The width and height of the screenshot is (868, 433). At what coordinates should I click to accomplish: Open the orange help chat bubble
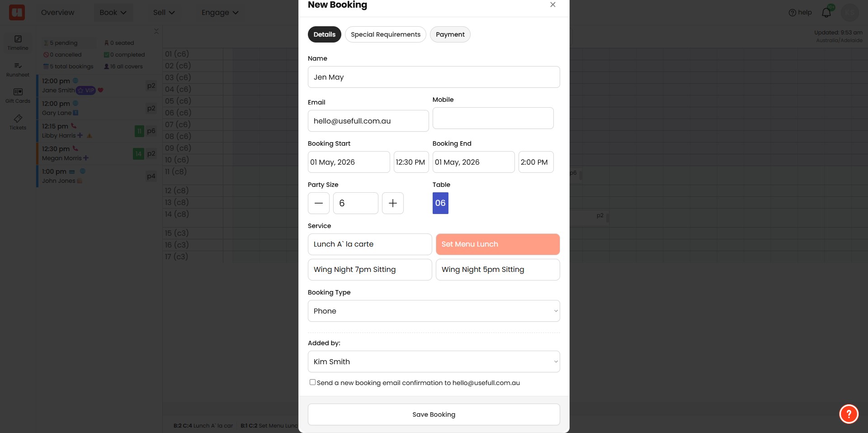click(x=849, y=414)
